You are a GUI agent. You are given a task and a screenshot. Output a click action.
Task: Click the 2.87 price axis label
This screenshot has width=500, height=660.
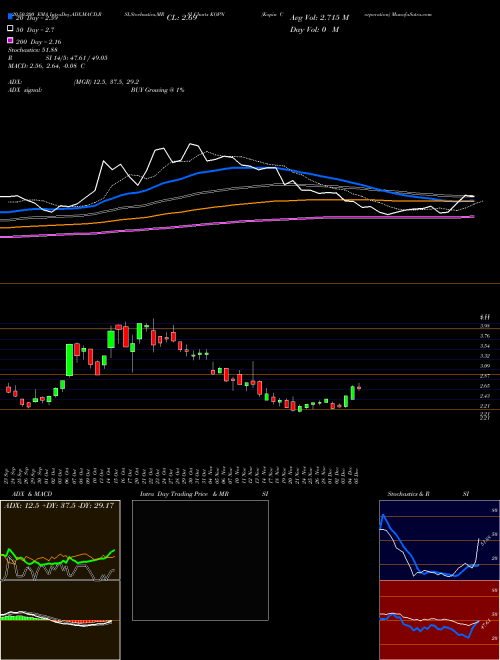coord(484,376)
